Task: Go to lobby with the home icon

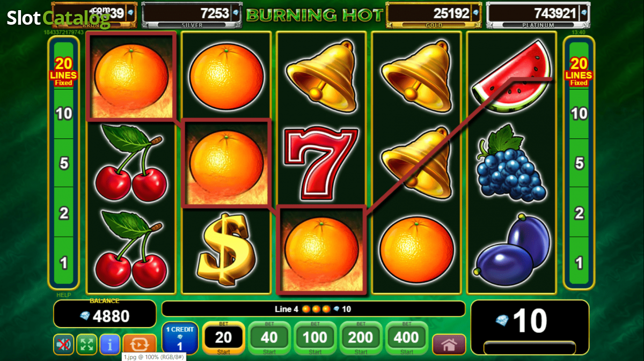Action: 449,345
